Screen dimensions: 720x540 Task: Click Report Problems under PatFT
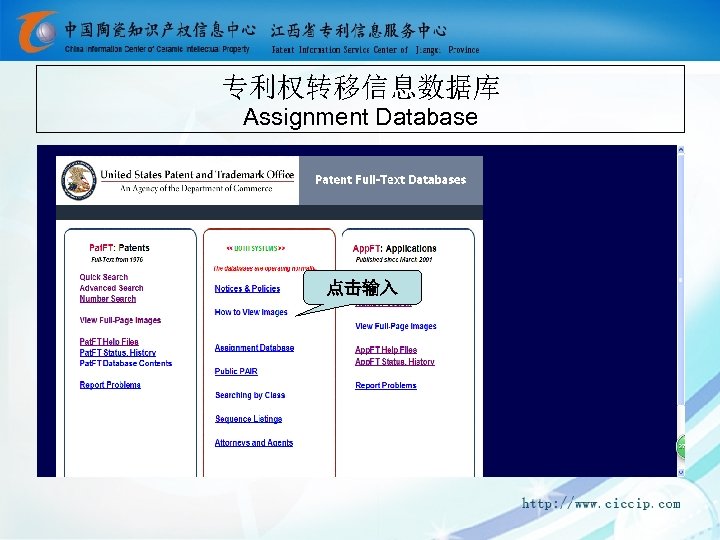110,385
